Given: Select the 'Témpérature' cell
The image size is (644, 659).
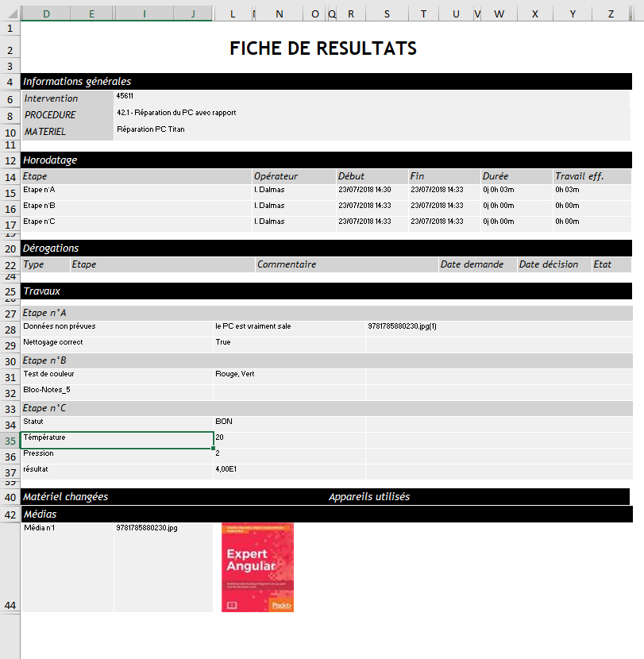Looking at the screenshot, I should [117, 440].
